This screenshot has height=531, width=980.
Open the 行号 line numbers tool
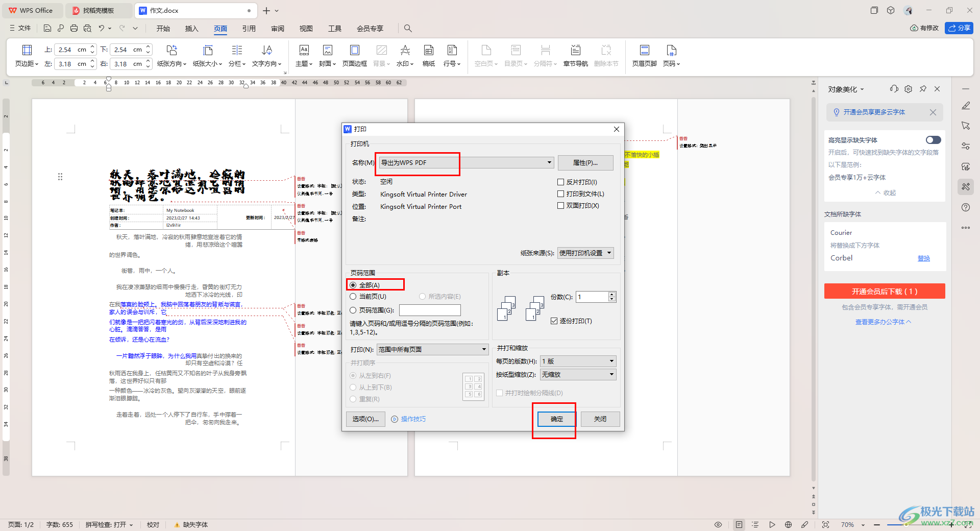(x=452, y=55)
